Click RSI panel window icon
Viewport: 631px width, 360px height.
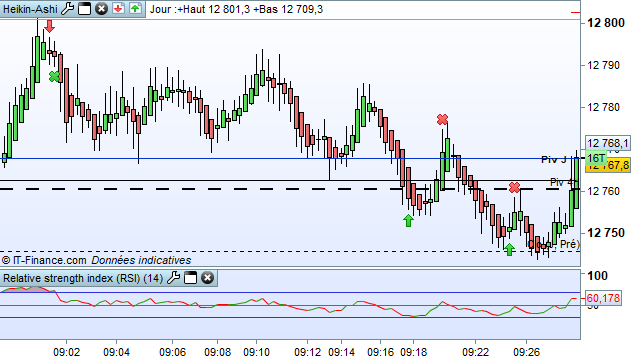(x=190, y=278)
